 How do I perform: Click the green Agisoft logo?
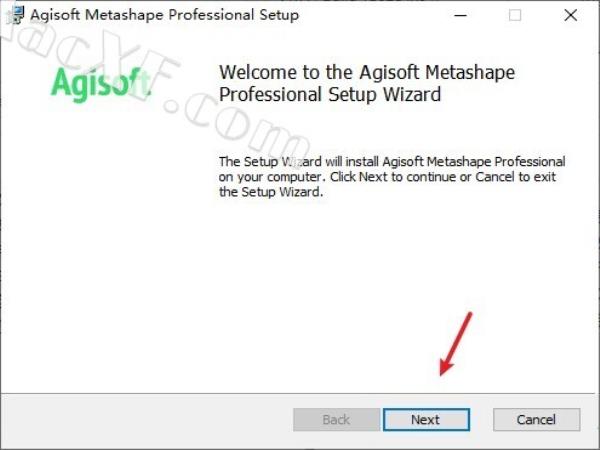tap(101, 84)
